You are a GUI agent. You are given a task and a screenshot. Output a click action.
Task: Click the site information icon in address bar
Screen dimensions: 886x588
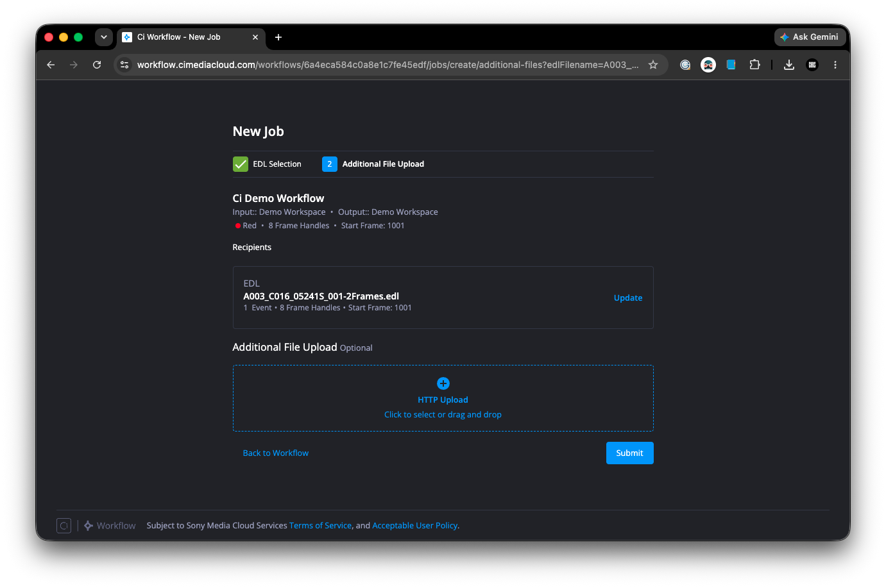125,65
